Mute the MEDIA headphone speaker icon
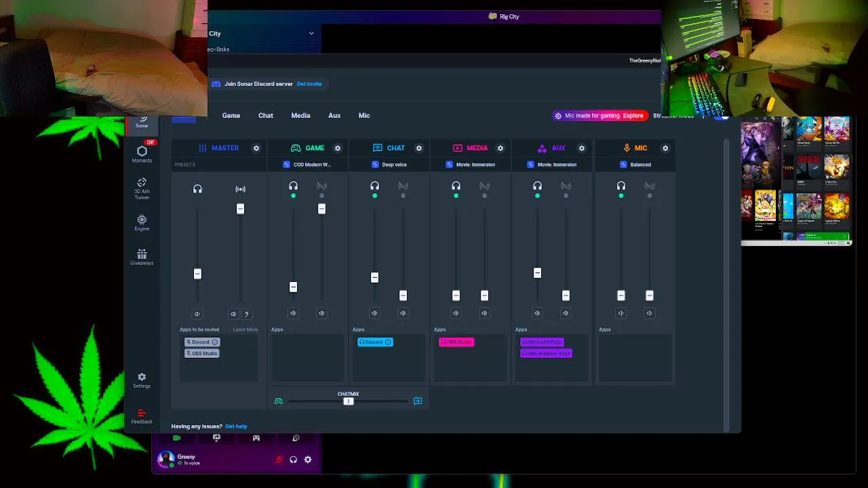868x488 pixels. [456, 313]
